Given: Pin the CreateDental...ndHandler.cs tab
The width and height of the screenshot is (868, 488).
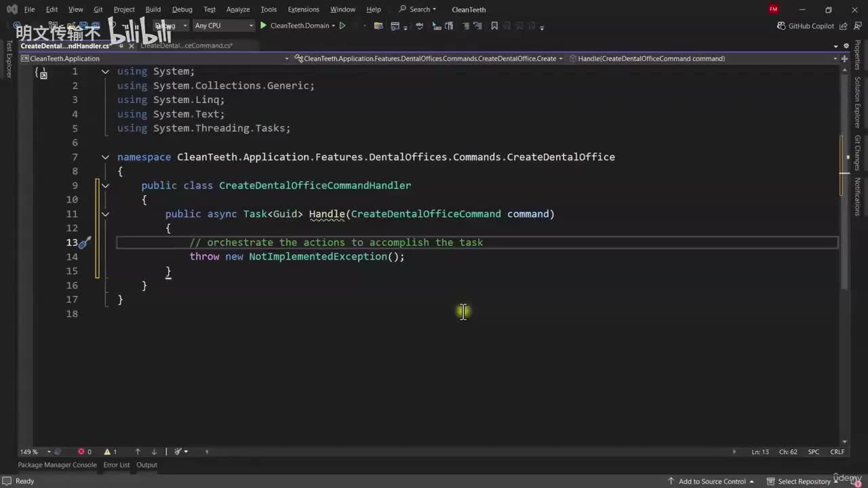Looking at the screenshot, I should click(121, 46).
